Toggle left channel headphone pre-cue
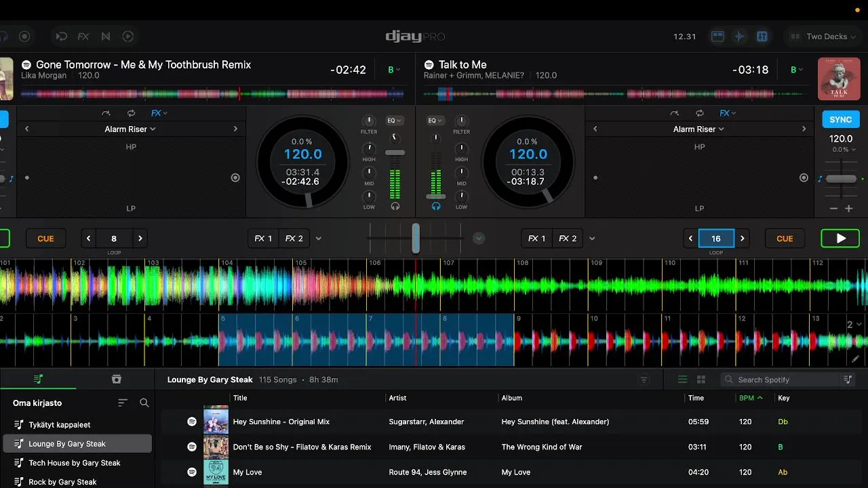 395,206
